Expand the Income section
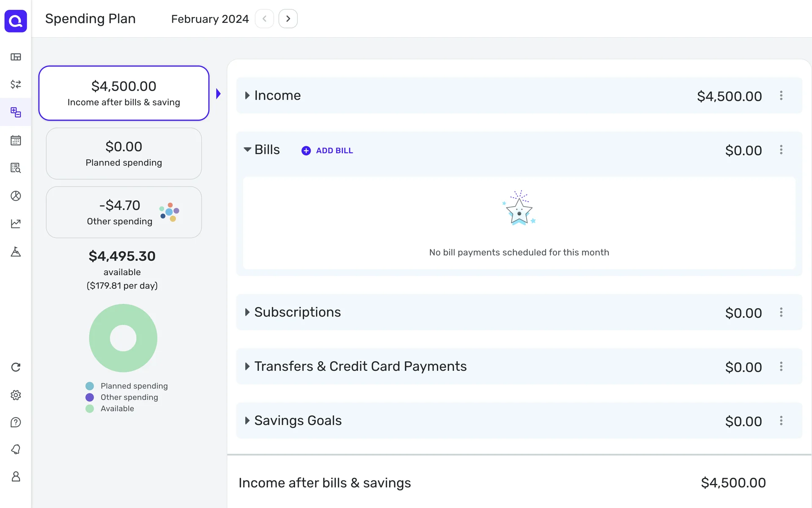Image resolution: width=812 pixels, height=508 pixels. (x=247, y=96)
